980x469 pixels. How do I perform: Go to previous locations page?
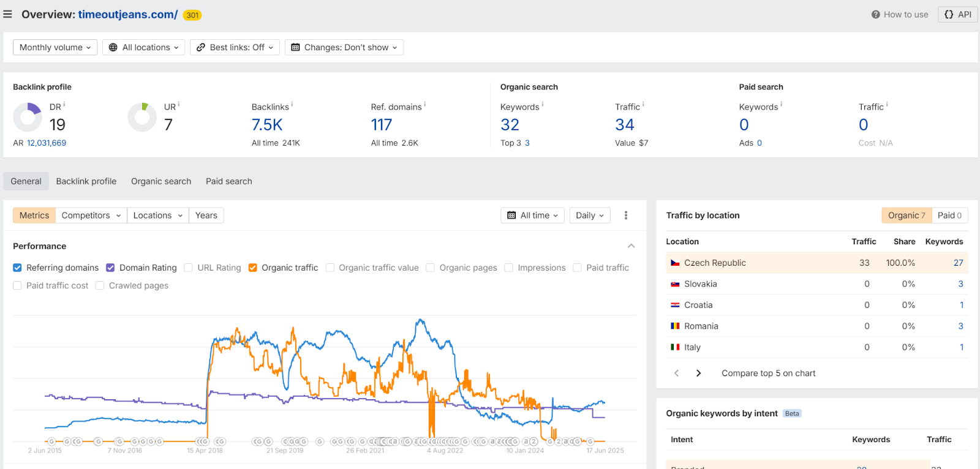pos(677,373)
